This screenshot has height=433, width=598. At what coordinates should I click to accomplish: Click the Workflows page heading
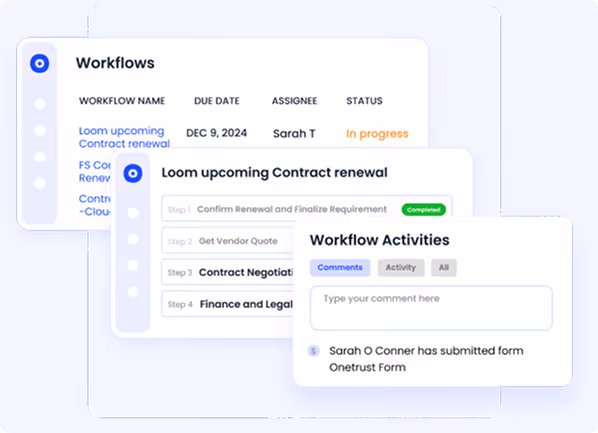[x=115, y=63]
